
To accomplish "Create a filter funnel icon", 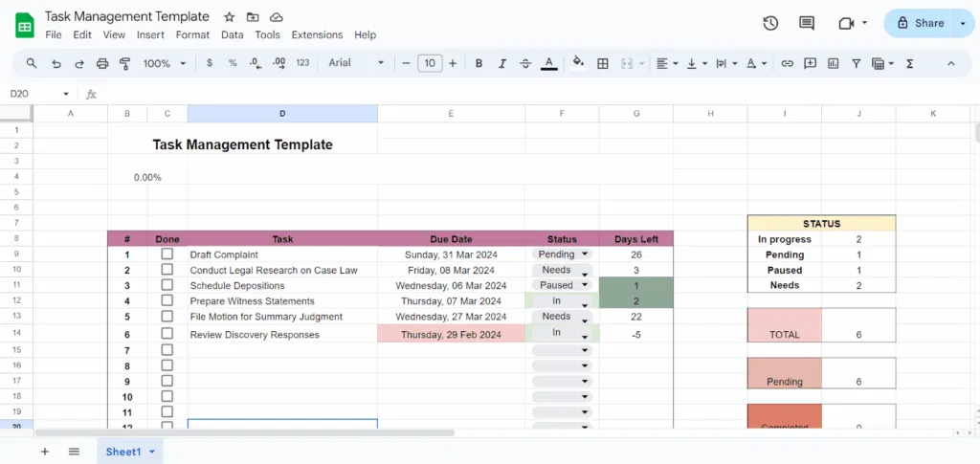I will [x=857, y=63].
